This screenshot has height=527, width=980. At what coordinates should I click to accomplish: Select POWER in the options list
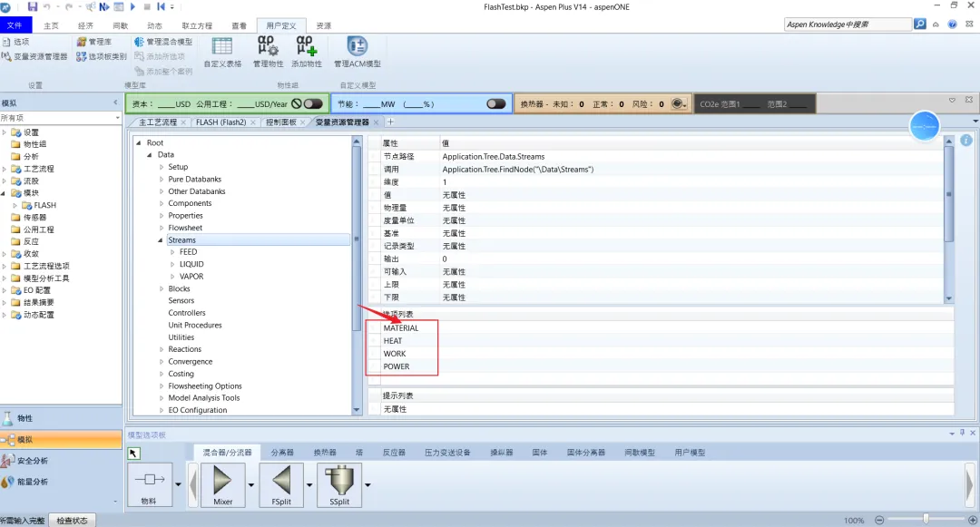click(397, 366)
